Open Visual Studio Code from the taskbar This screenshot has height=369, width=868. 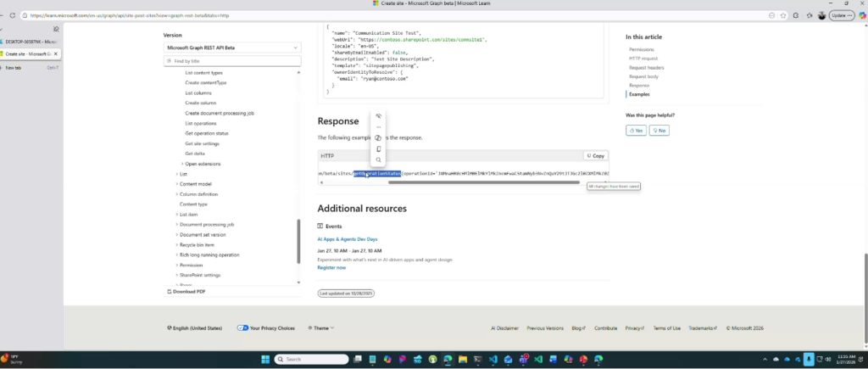click(492, 360)
